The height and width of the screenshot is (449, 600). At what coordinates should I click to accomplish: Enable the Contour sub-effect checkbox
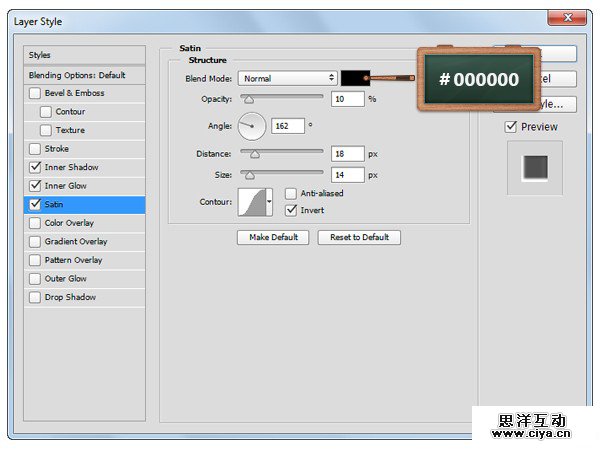pyautogui.click(x=46, y=112)
